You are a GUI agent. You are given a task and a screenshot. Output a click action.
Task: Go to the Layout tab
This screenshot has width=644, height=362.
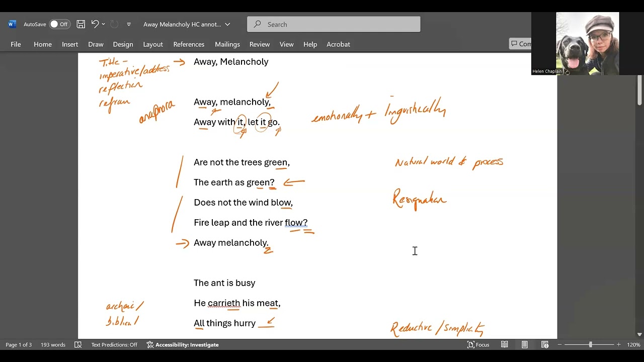point(153,44)
